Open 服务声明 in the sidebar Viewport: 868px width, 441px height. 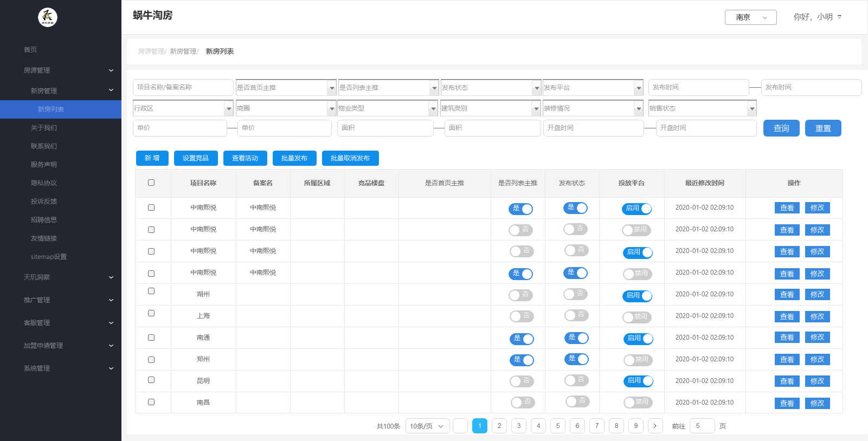pos(44,165)
